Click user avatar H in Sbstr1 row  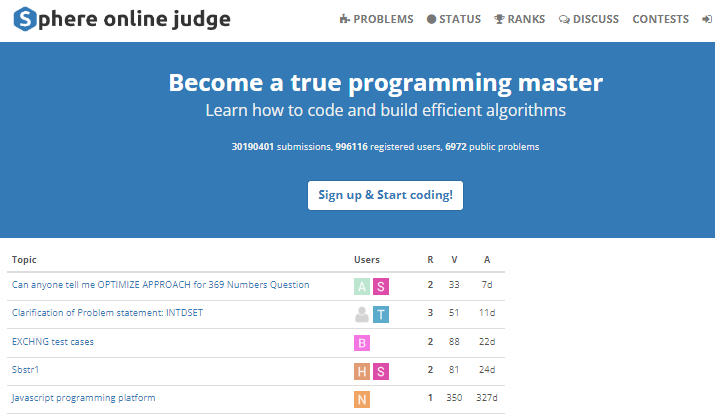(x=362, y=372)
